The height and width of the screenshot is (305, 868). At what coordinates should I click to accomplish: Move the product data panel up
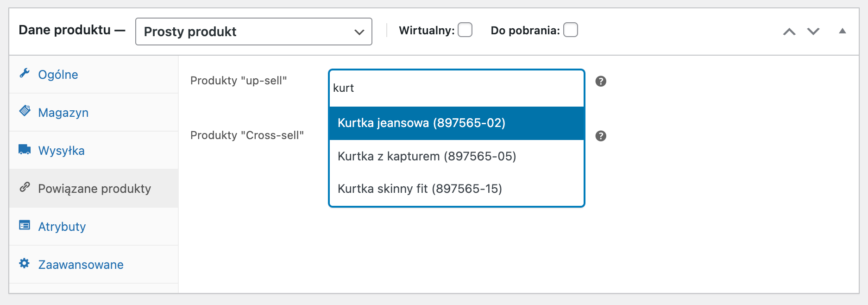[789, 32]
